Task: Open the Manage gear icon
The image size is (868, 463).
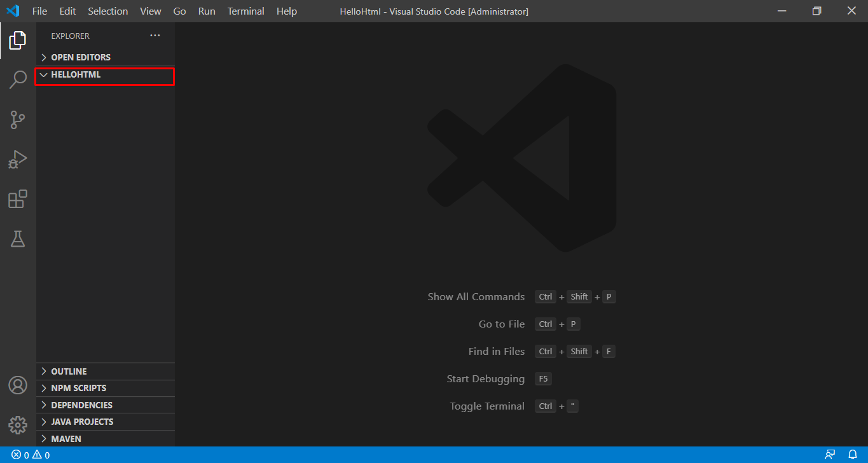Action: (18, 425)
